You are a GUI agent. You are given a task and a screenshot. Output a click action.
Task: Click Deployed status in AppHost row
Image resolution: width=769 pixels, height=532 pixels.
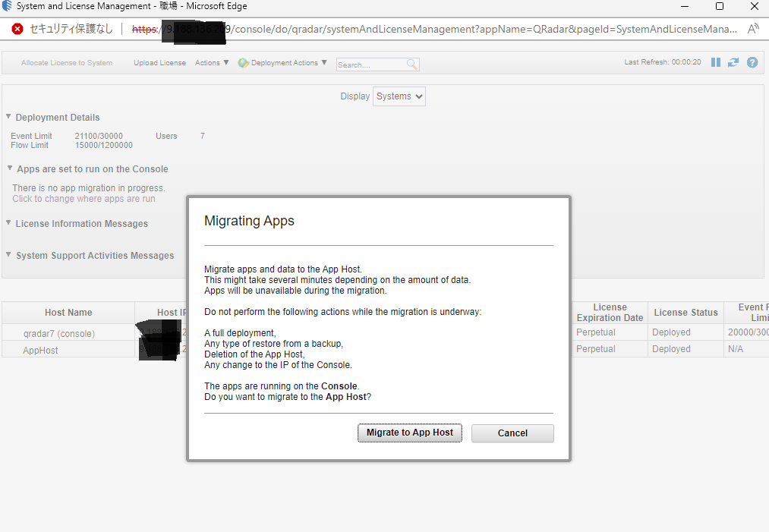click(x=671, y=348)
